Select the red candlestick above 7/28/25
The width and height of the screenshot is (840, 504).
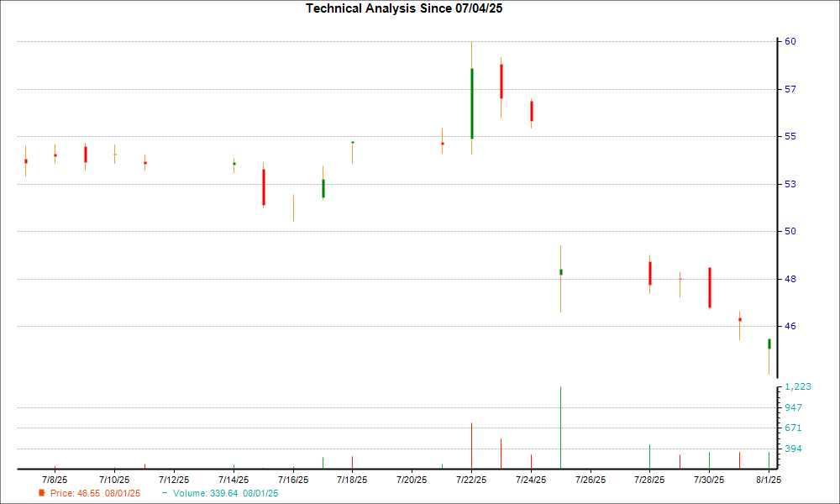tap(650, 273)
